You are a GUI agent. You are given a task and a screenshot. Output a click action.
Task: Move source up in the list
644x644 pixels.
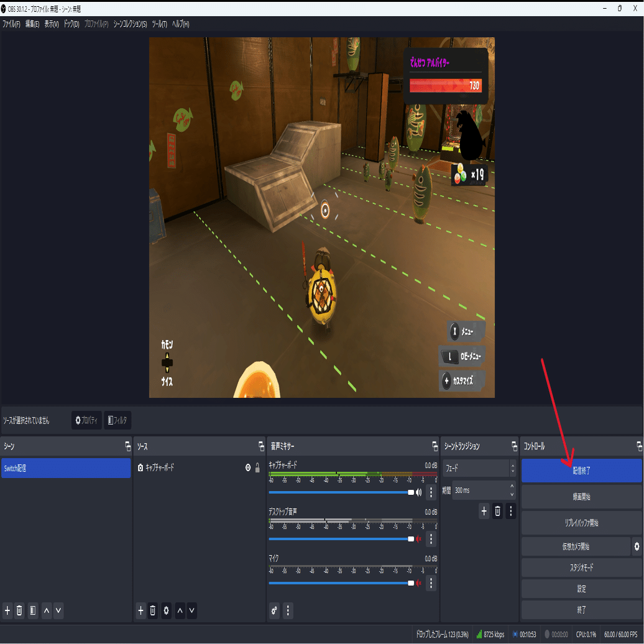pyautogui.click(x=180, y=610)
